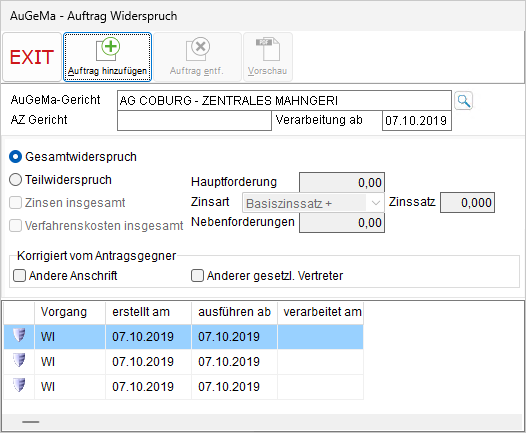Click the second row's ausführen ab date
The height and width of the screenshot is (434, 526).
pos(229,362)
